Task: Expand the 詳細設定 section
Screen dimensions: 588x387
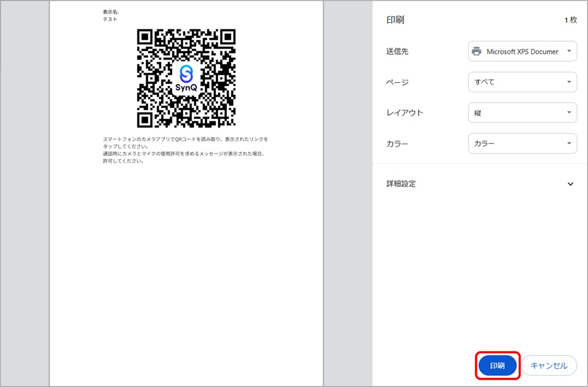Action: (401, 184)
